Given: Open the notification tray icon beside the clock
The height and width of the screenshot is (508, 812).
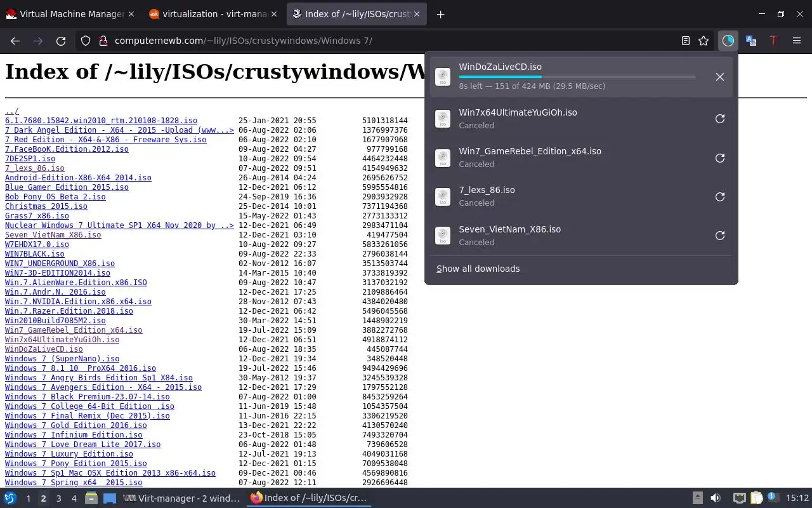Looking at the screenshot, I should tap(773, 498).
